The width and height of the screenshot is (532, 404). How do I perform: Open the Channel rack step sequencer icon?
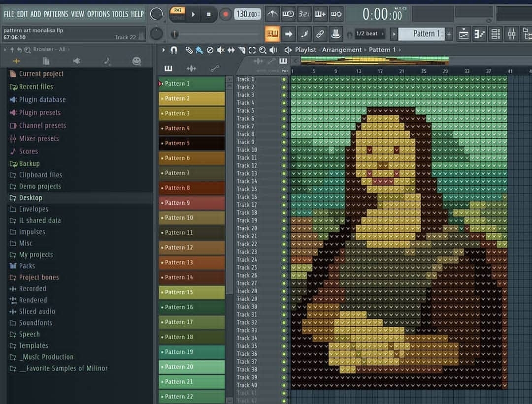[x=496, y=34]
